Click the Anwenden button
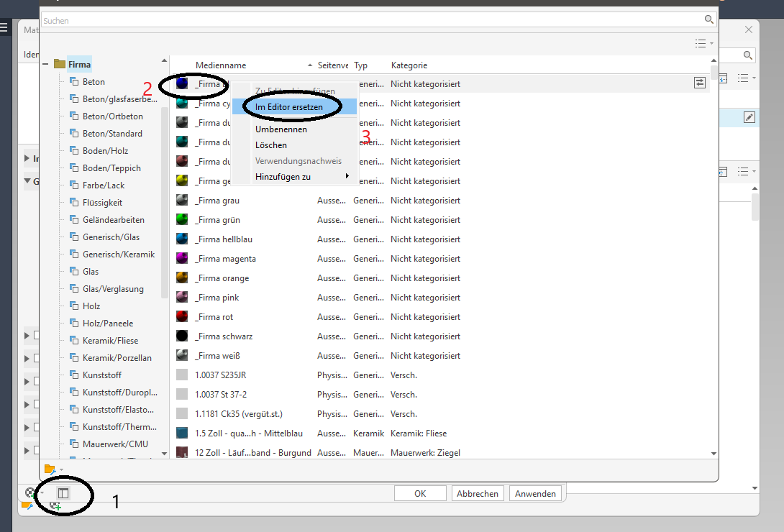Viewport: 784px width, 532px height. (535, 493)
